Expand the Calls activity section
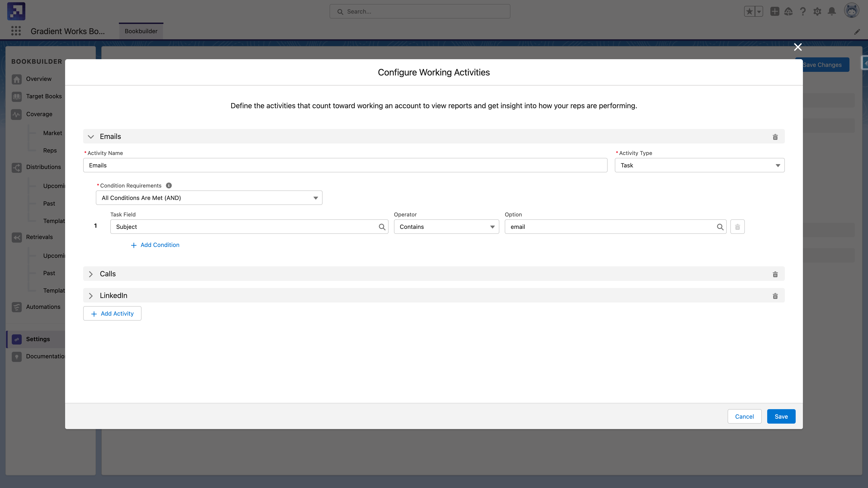This screenshot has width=868, height=488. point(91,274)
